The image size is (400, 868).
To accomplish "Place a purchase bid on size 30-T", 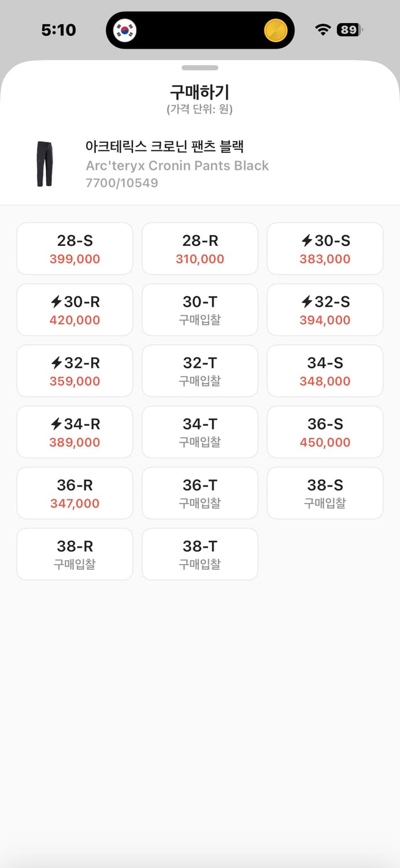I will (199, 310).
